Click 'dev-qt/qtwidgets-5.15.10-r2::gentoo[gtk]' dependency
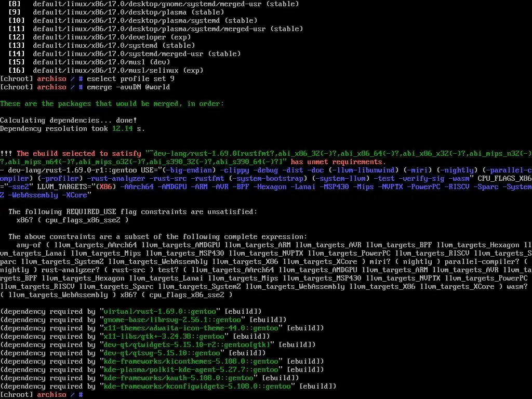 [x=187, y=345]
